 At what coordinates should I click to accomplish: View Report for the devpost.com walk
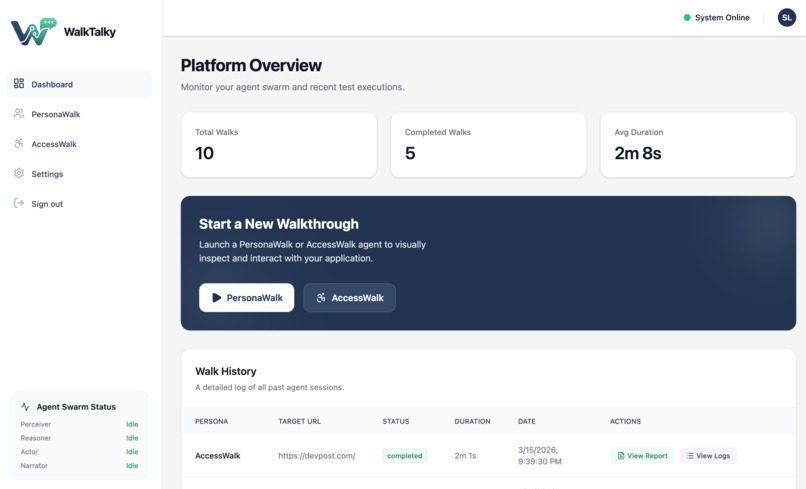click(642, 456)
